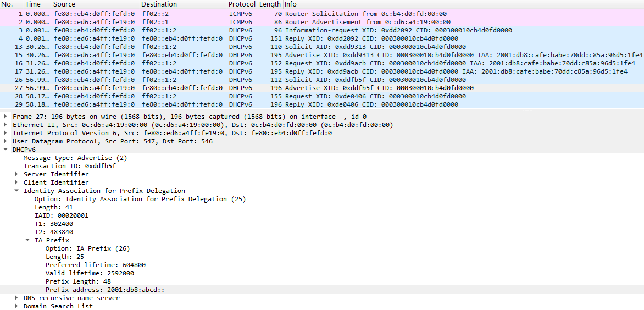Image resolution: width=644 pixels, height=310 pixels.
Task: Select packet 17 Reply XID 0xdd9acb
Action: click(322, 71)
